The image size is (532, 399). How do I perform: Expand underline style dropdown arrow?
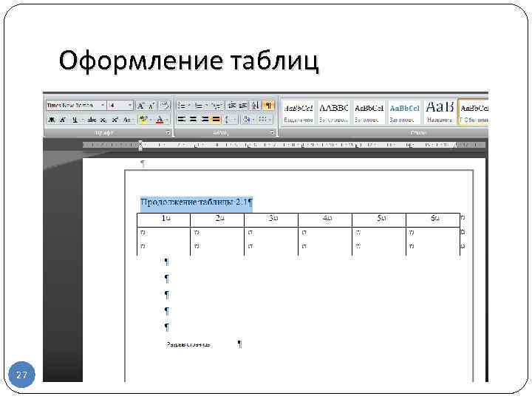[83, 120]
